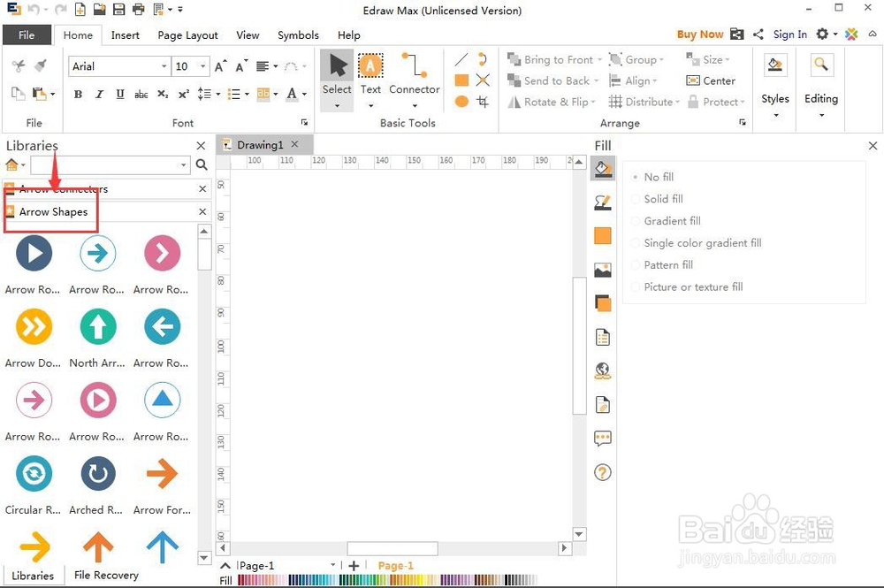Click the format painter icon
This screenshot has height=588, width=884.
tap(40, 66)
